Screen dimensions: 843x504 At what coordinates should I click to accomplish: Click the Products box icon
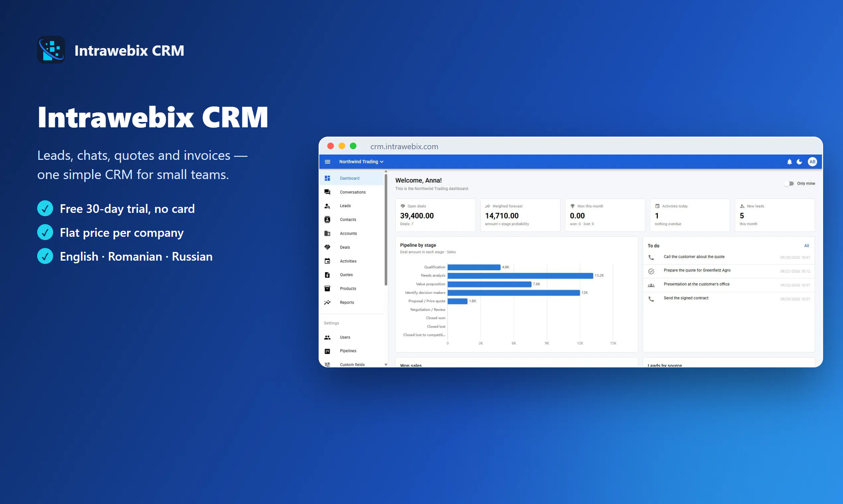[x=327, y=289]
